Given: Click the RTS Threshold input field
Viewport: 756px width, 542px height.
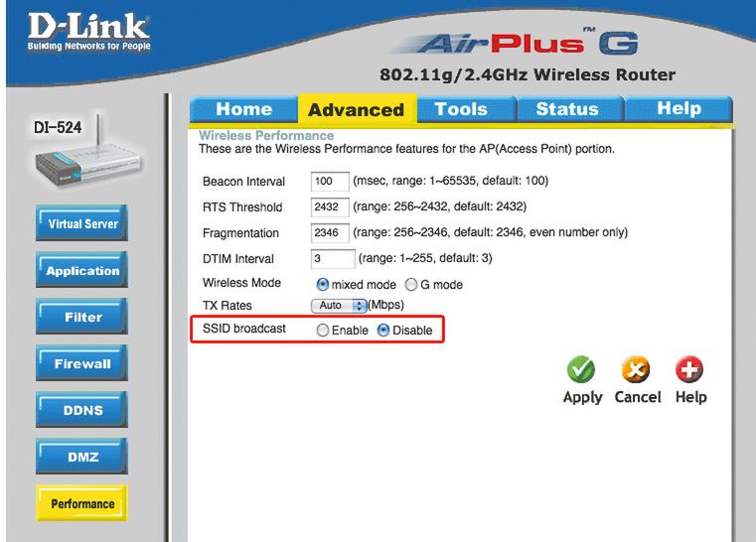Looking at the screenshot, I should (330, 207).
